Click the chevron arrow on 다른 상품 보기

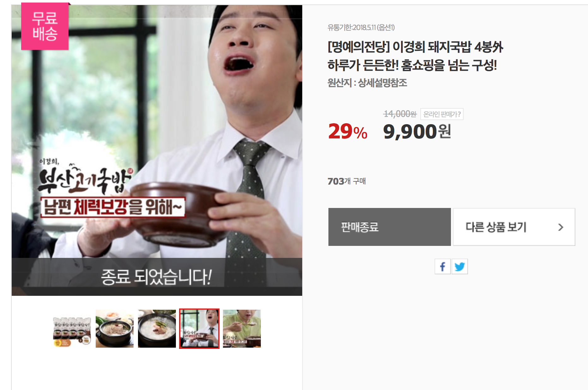561,227
